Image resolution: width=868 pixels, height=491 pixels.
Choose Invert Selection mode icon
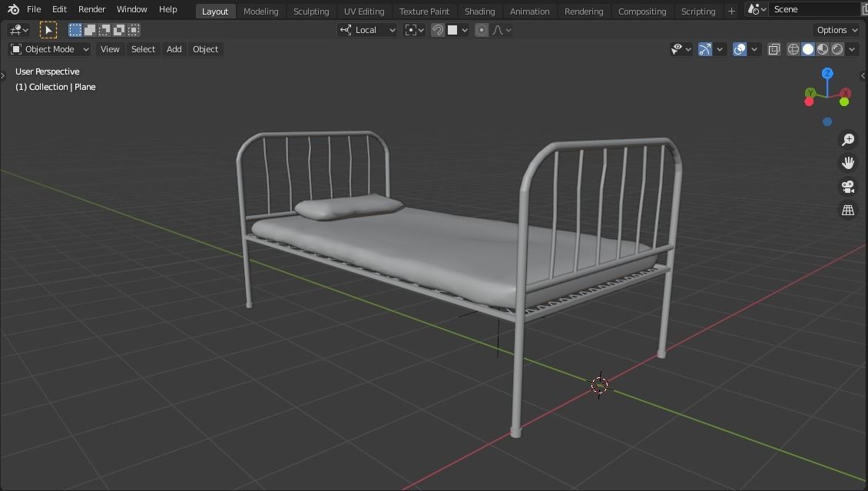point(118,30)
